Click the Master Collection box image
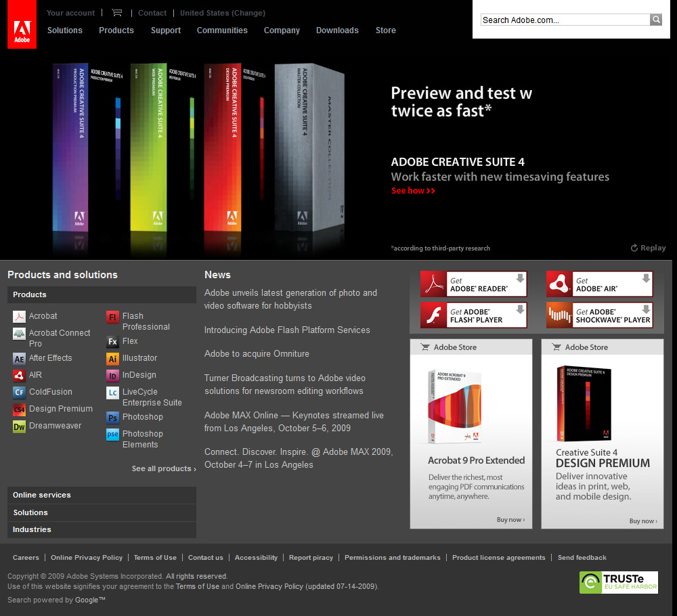 (x=309, y=147)
